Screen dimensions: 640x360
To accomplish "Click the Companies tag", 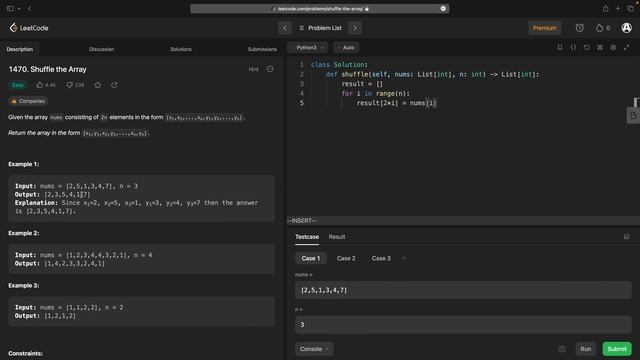I will click(28, 101).
